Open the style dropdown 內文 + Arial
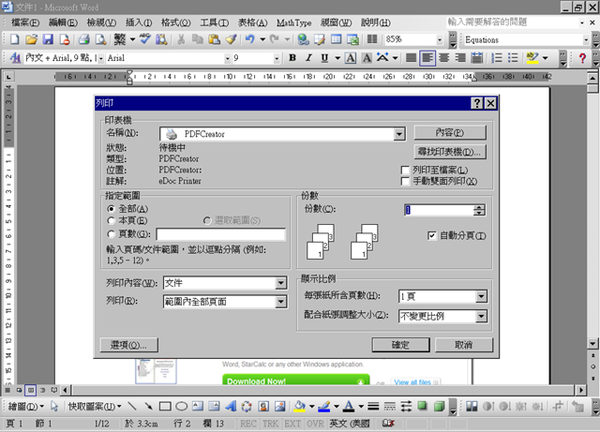 (x=101, y=58)
